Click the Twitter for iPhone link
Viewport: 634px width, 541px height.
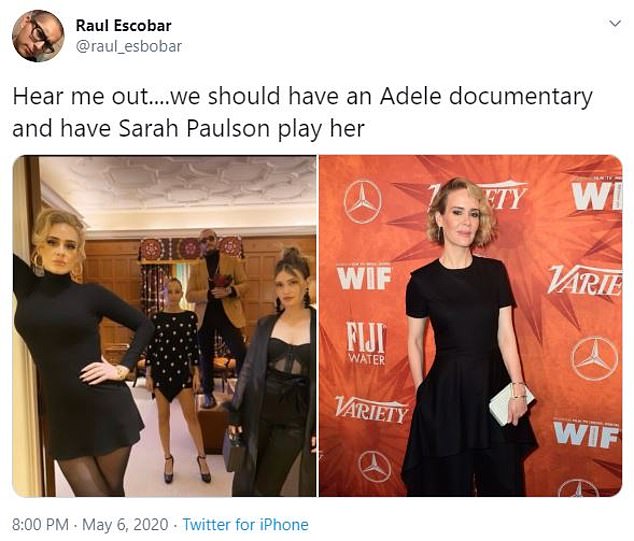245,525
